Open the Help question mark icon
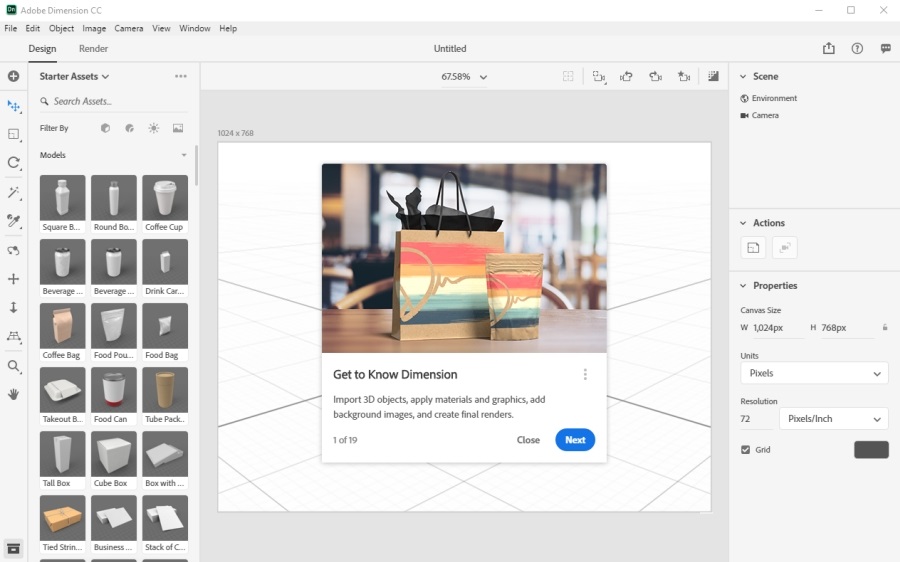The image size is (900, 562). coord(857,48)
